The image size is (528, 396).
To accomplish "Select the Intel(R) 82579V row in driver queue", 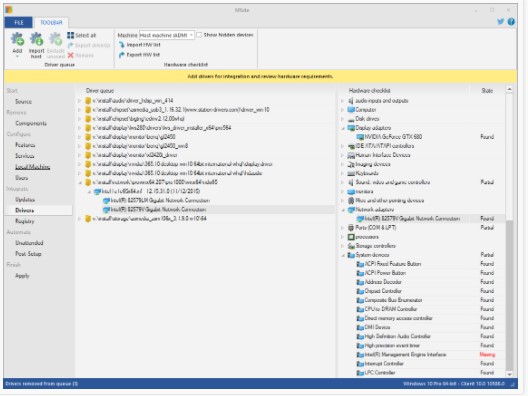I will 205,210.
